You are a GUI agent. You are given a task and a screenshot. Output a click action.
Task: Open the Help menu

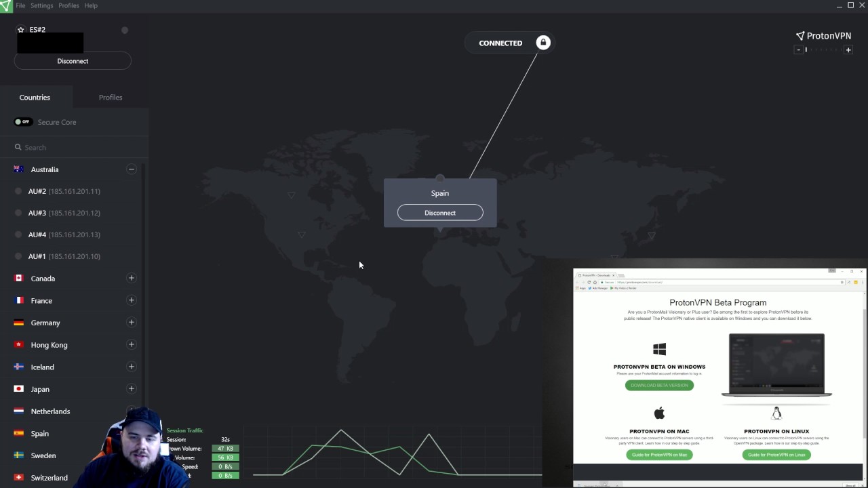[91, 5]
